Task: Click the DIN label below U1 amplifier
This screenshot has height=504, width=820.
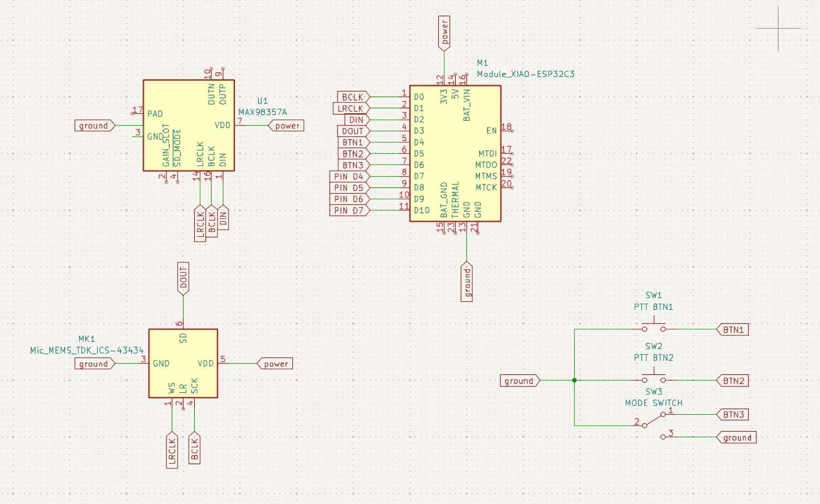Action: 223,217
